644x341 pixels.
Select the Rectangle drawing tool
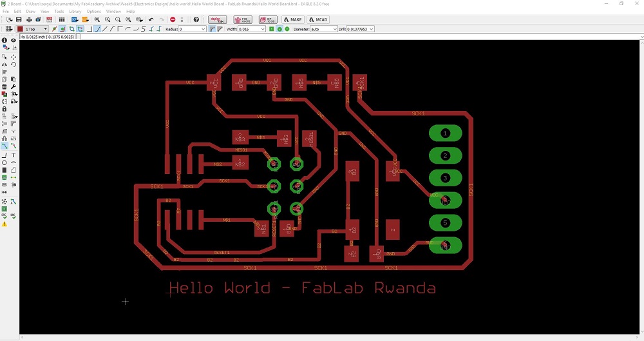coord(5,170)
